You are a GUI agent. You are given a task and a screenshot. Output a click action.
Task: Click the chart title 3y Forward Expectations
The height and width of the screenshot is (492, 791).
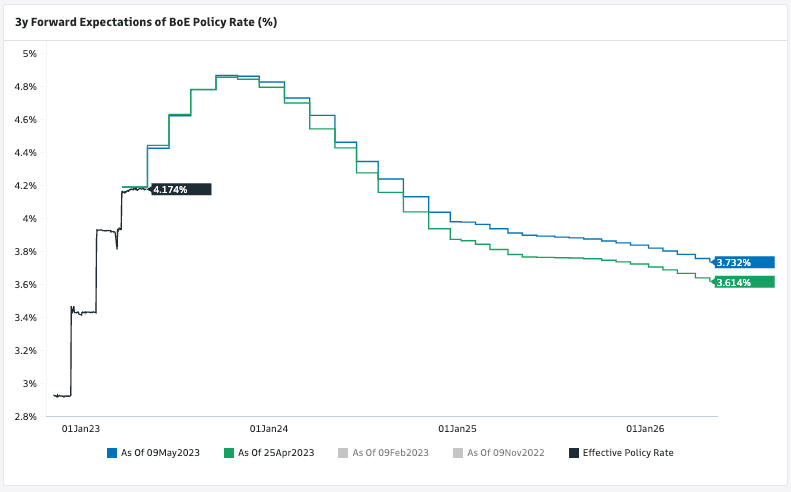point(146,21)
